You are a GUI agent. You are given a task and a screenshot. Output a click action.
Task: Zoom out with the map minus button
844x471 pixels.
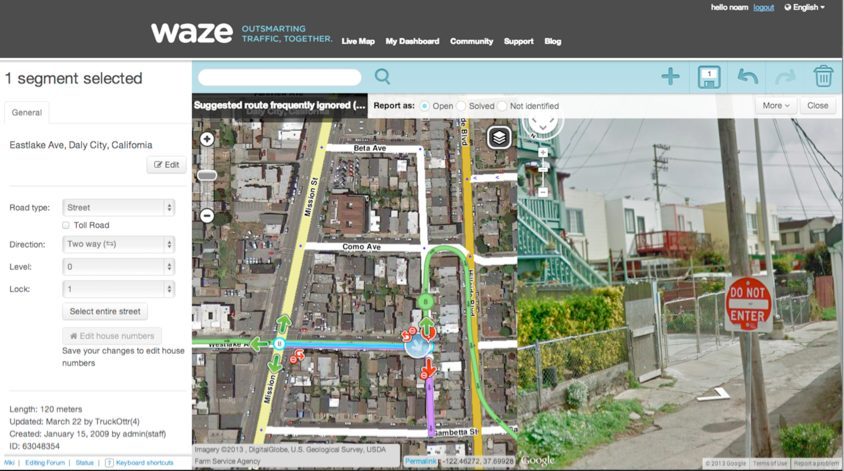pyautogui.click(x=207, y=215)
